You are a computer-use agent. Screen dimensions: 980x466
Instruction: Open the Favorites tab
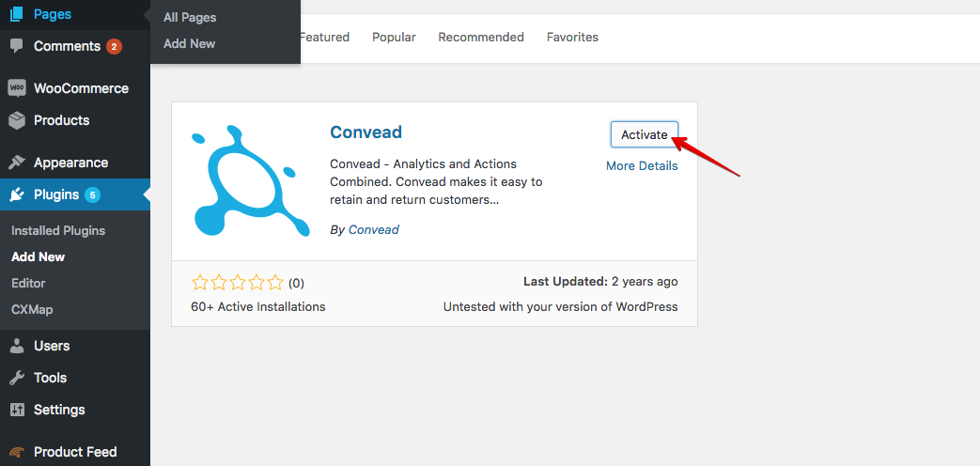(572, 38)
